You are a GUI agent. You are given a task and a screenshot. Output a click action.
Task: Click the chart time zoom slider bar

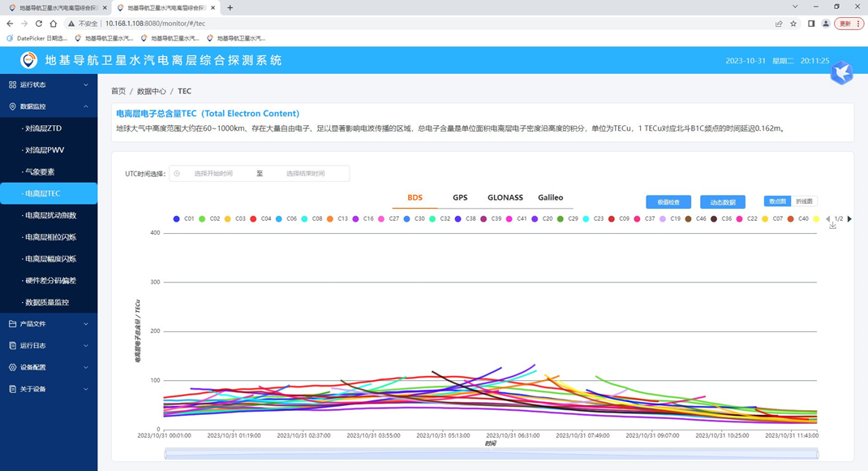pyautogui.click(x=491, y=454)
